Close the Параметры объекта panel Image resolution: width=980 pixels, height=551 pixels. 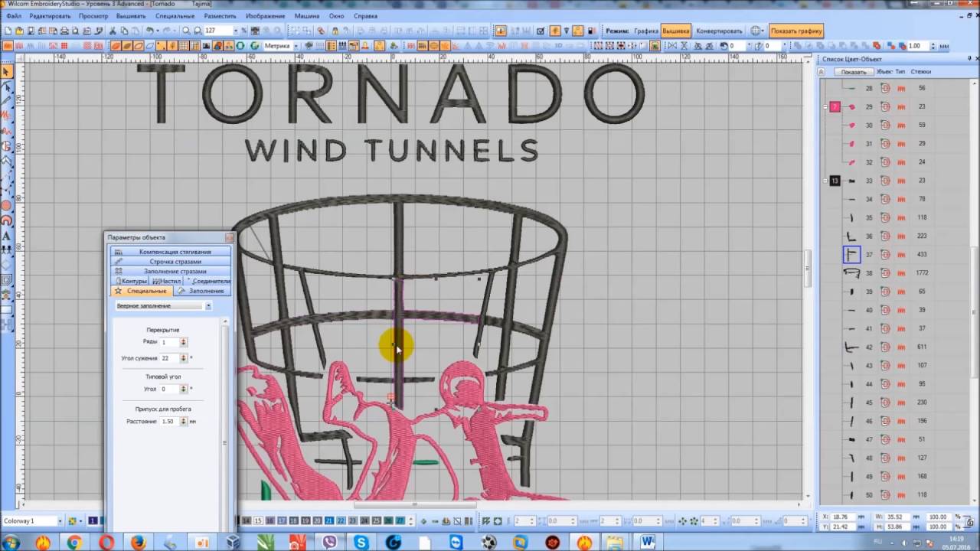(x=229, y=237)
